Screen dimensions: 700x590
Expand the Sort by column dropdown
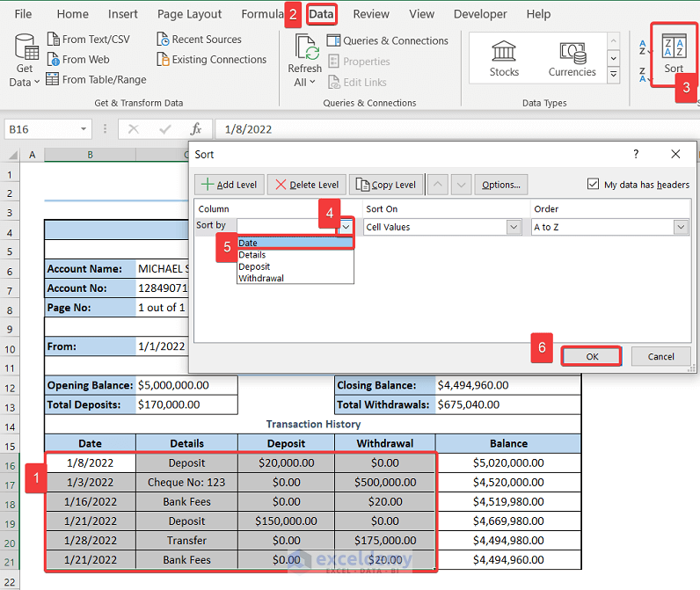pos(346,227)
